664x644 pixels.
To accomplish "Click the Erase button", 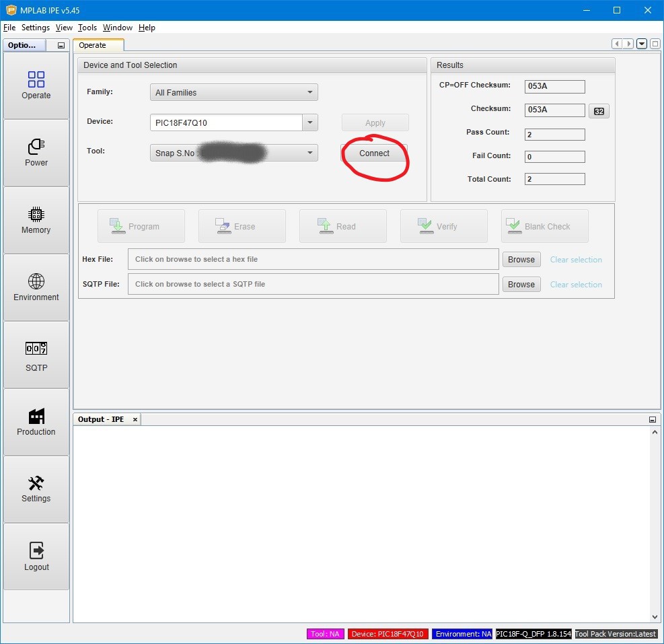I will [242, 226].
